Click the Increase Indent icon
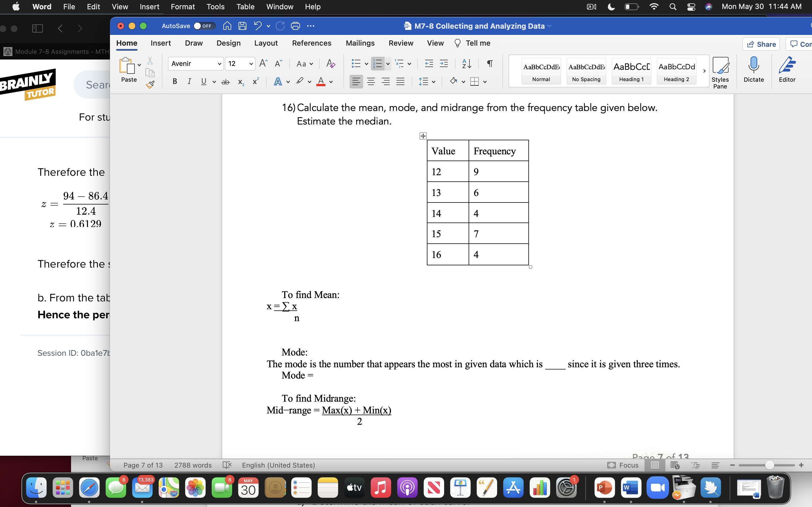The height and width of the screenshot is (507, 812). (443, 63)
